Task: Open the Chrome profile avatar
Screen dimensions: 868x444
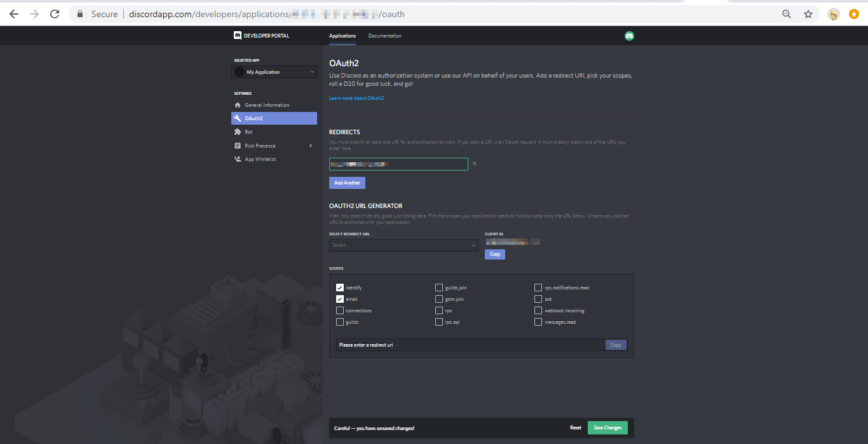Action: pyautogui.click(x=834, y=14)
